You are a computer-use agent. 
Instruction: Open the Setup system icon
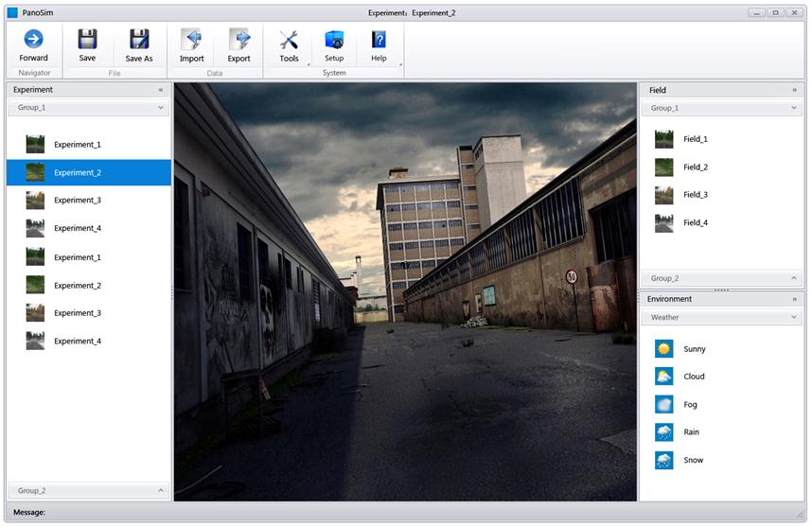coord(334,39)
